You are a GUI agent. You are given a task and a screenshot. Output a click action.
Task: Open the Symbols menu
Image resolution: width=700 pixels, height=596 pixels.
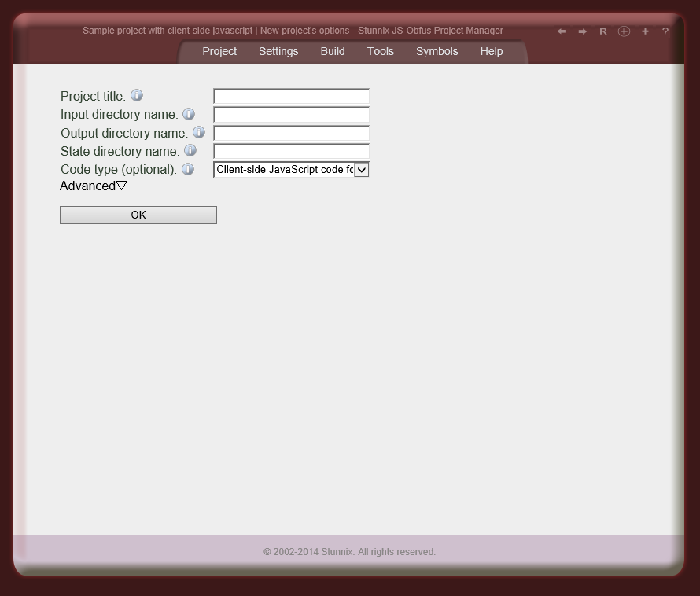[437, 51]
